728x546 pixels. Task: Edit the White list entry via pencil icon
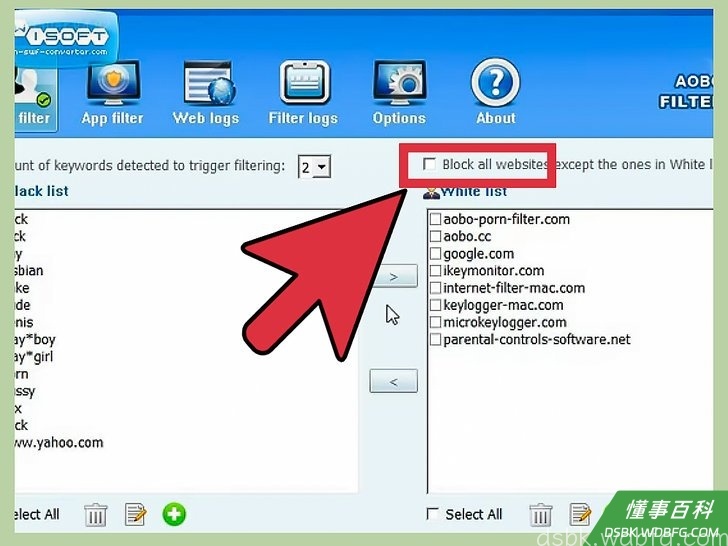click(580, 514)
